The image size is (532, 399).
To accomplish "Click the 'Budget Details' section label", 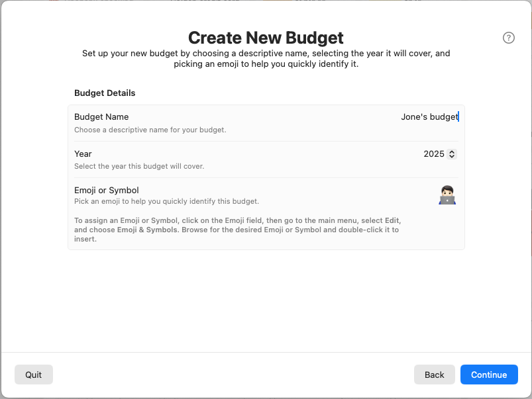I will [x=105, y=93].
